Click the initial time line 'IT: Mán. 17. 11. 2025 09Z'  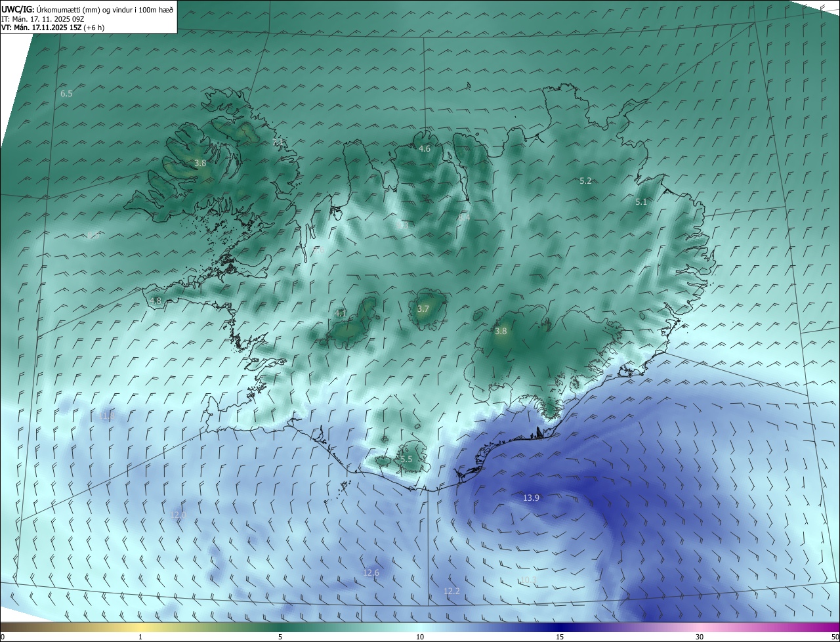(x=43, y=19)
